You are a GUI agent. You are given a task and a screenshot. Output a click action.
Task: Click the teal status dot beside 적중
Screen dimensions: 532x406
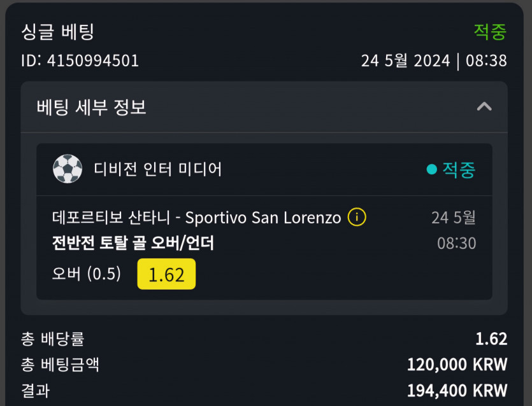[431, 169]
